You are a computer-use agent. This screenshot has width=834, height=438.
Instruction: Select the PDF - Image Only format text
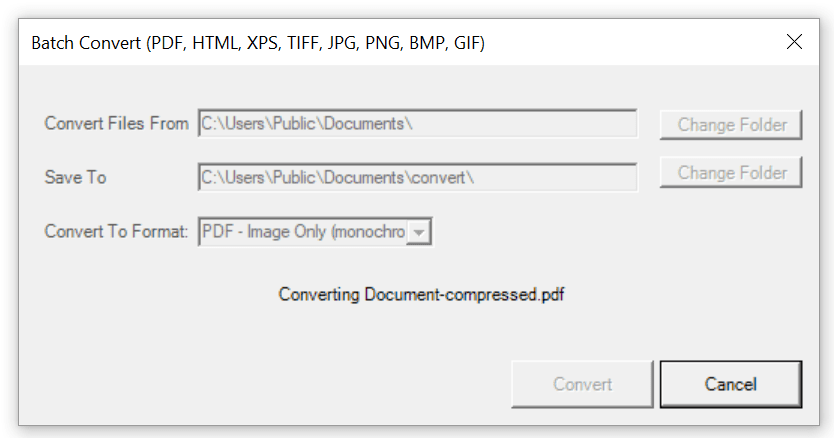pyautogui.click(x=304, y=232)
